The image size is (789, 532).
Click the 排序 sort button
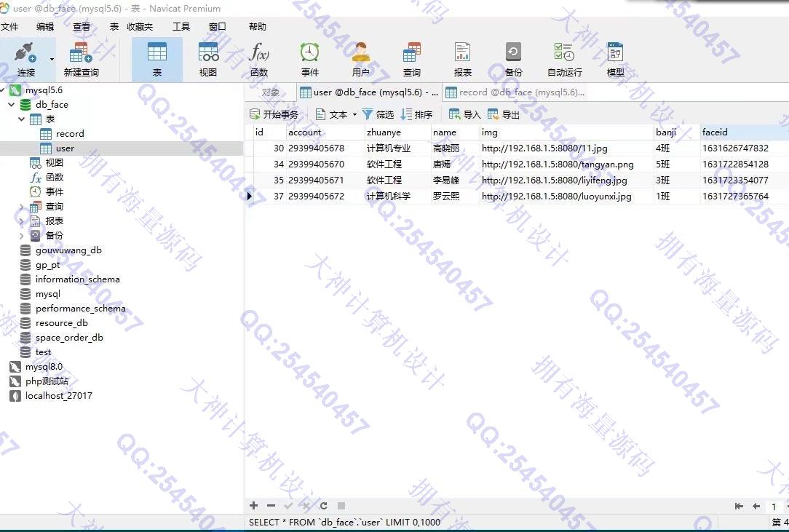tap(416, 115)
